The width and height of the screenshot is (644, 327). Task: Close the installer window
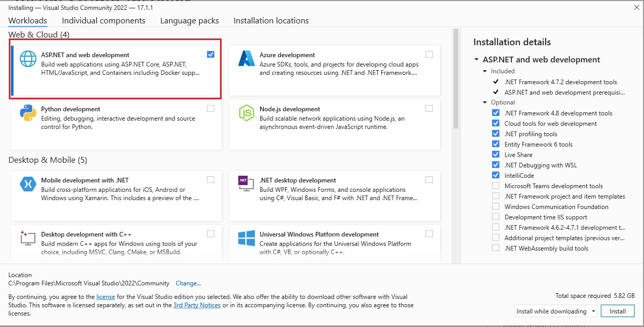coord(637,7)
